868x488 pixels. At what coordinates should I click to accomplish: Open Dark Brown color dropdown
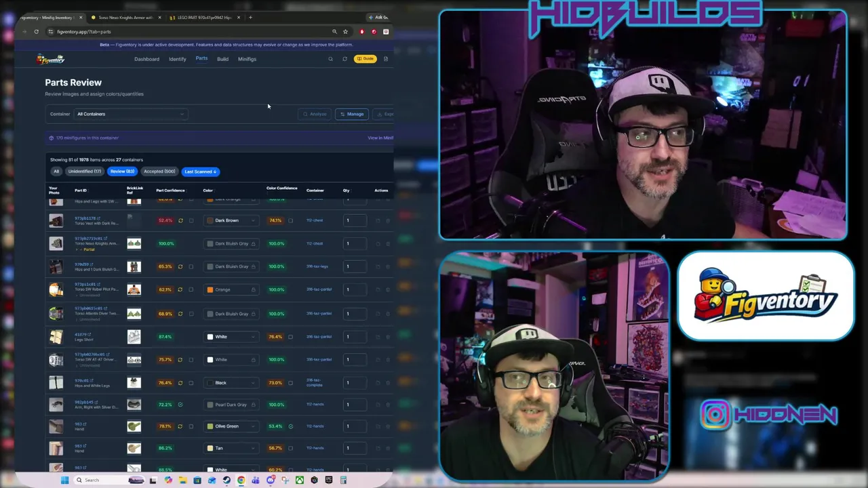pyautogui.click(x=231, y=220)
